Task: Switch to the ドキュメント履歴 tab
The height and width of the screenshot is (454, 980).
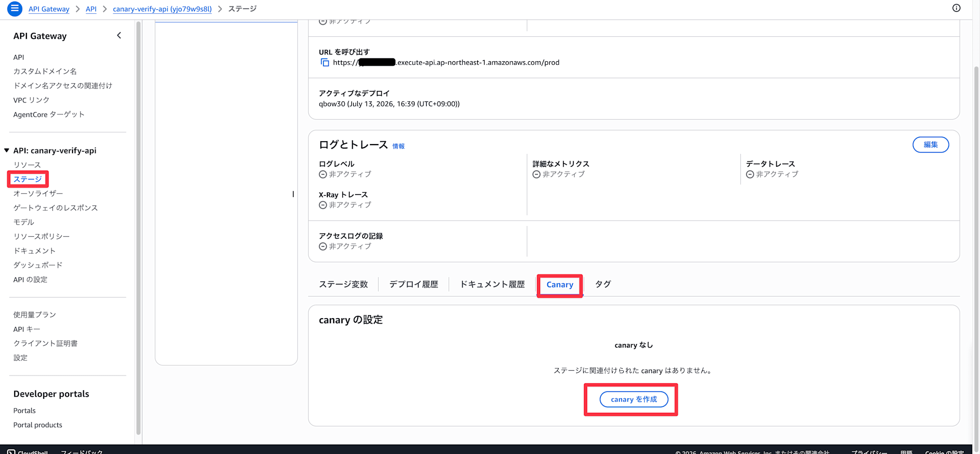Action: point(492,284)
